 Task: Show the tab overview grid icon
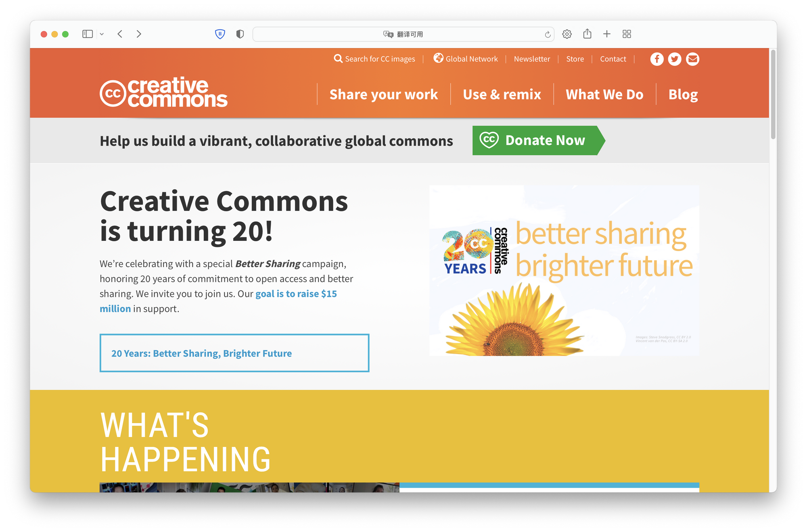pos(627,34)
